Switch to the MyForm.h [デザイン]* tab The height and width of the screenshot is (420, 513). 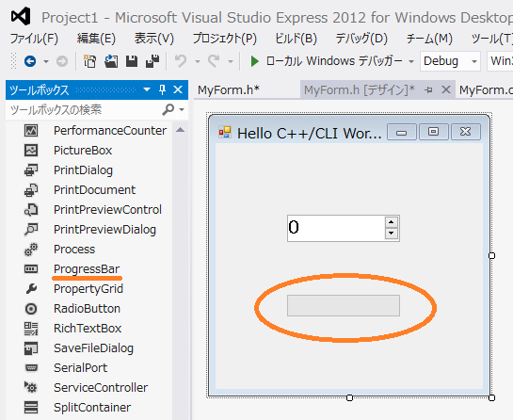[x=360, y=89]
